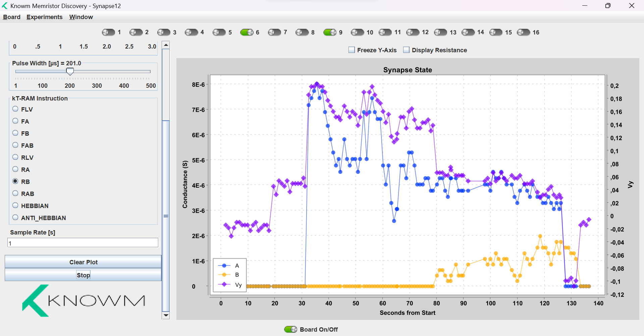Click the Conductance (S) axis label
Viewport: 644px width, 336px height.
[185, 185]
